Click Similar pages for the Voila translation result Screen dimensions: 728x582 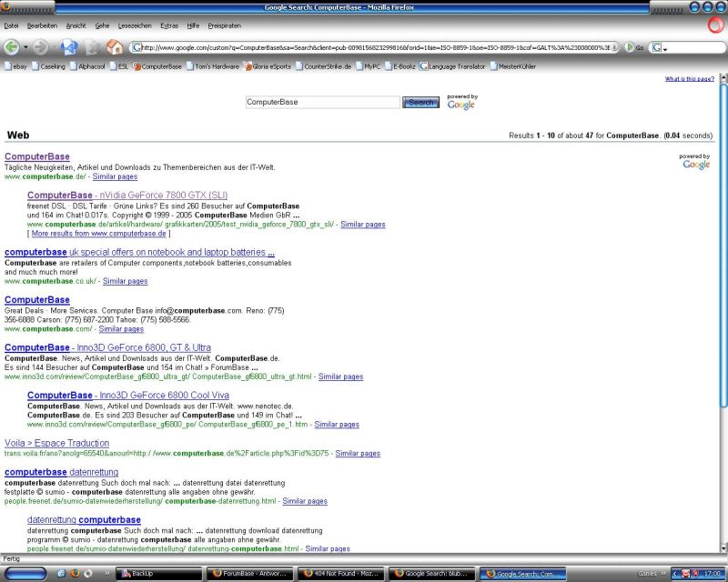(x=358, y=454)
